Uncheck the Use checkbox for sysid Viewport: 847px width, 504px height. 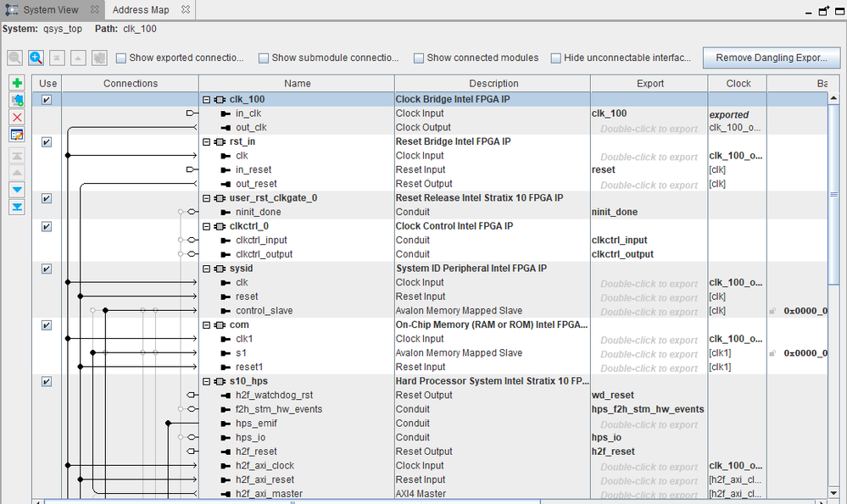click(47, 269)
